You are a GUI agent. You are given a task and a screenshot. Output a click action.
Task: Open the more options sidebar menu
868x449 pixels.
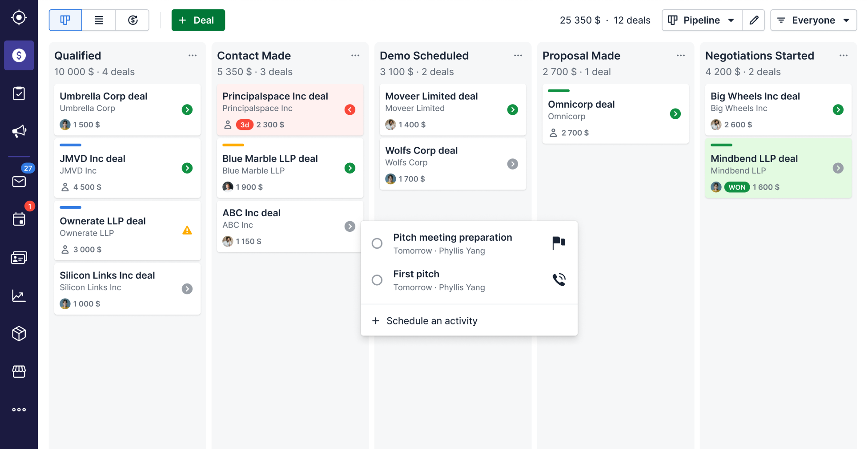pos(19,409)
